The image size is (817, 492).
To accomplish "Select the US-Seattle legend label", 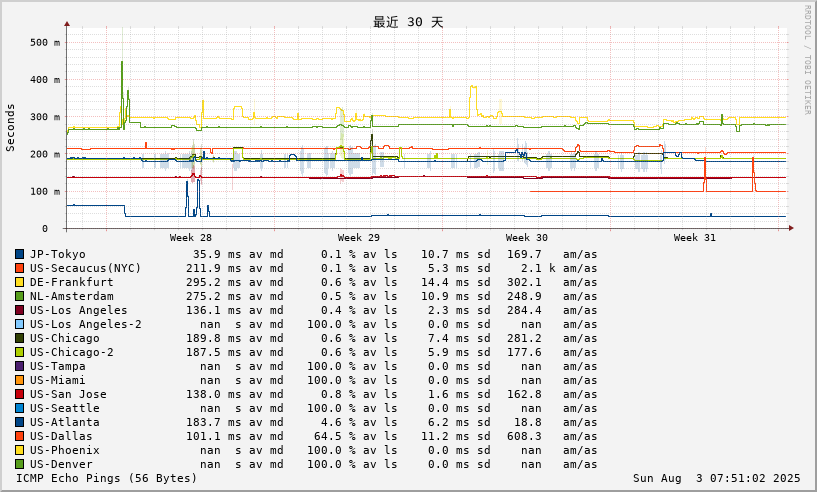I will click(x=64, y=409).
